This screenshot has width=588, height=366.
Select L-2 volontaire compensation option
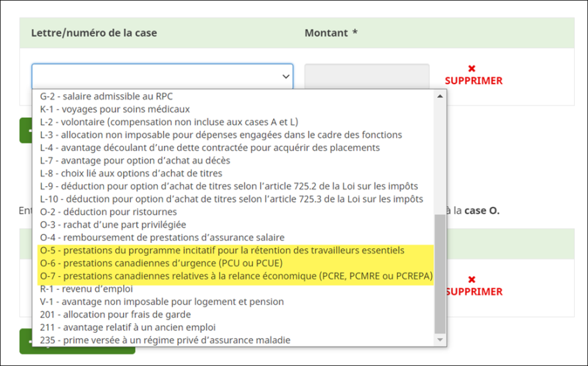pyautogui.click(x=169, y=122)
